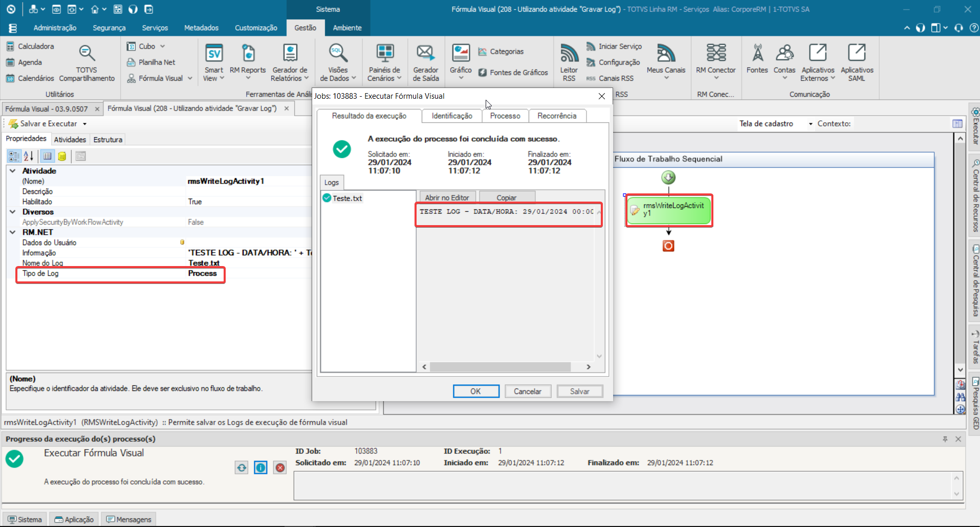980x527 pixels.
Task: Click Salvar in the job dialog
Action: pos(580,391)
